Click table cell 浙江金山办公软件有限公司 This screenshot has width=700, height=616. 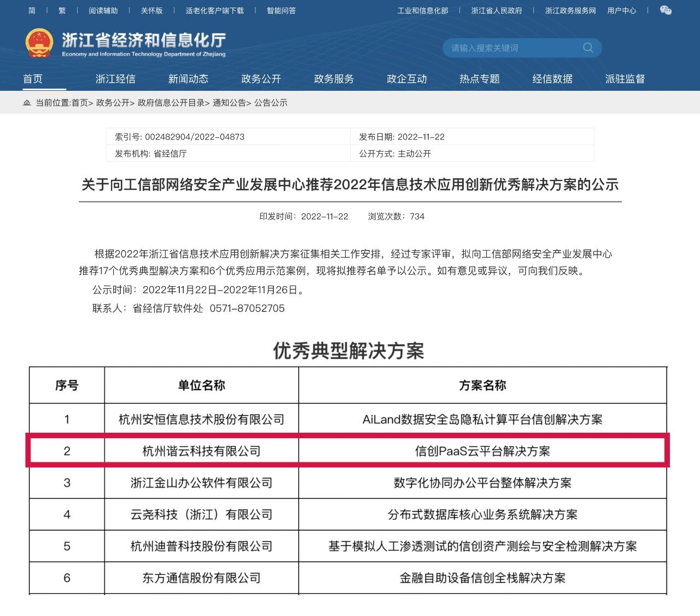tap(202, 483)
